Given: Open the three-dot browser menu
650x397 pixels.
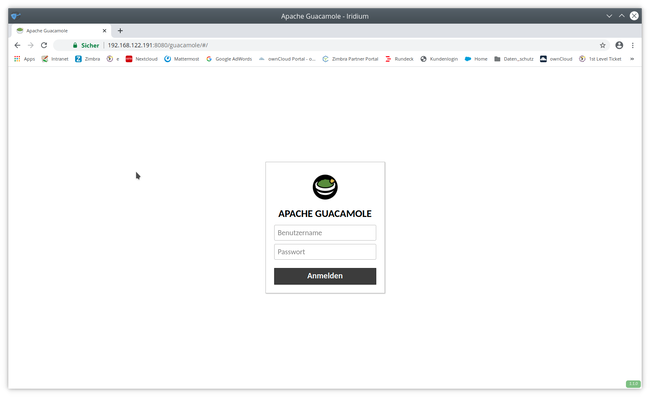Looking at the screenshot, I should (633, 45).
